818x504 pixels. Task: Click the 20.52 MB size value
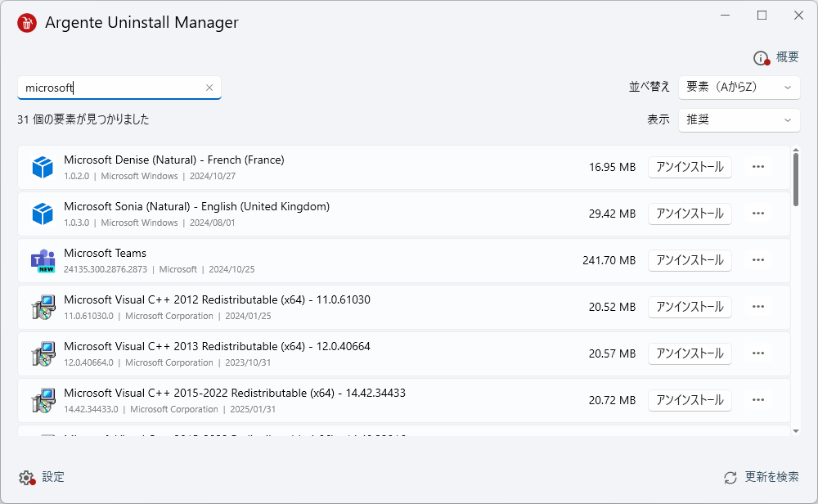click(x=612, y=308)
